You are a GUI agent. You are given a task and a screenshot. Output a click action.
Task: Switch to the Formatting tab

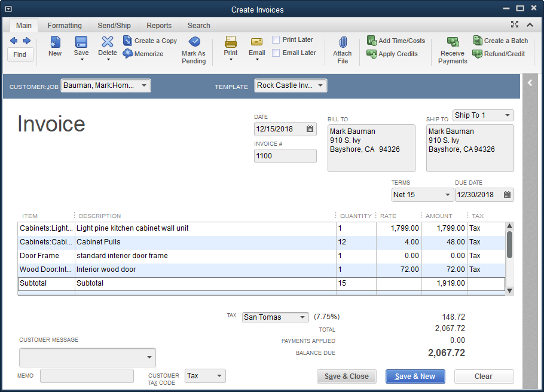pos(65,26)
